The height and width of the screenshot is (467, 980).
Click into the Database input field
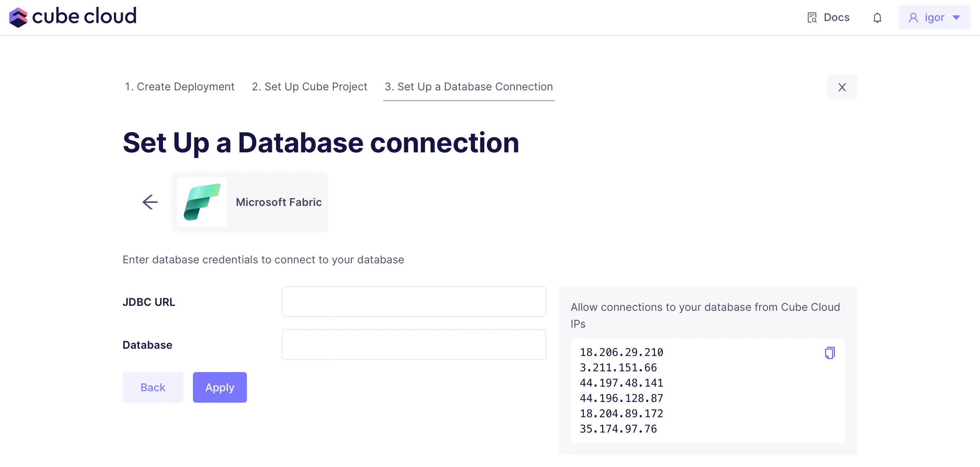413,345
